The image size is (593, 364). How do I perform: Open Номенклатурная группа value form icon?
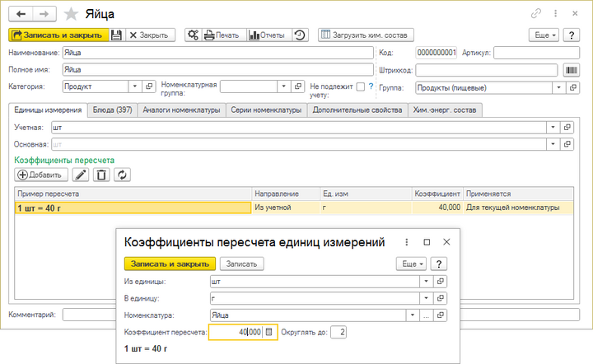298,86
